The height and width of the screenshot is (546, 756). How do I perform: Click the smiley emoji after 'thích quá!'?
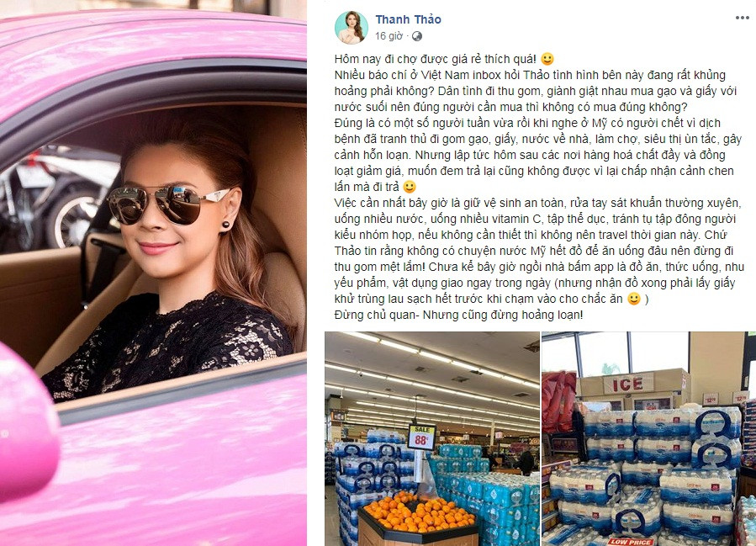(x=547, y=60)
